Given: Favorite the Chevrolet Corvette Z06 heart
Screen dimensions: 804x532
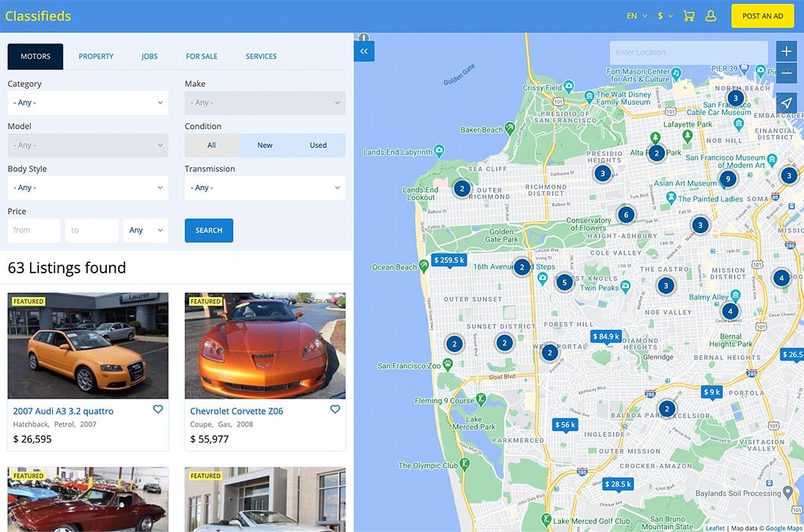Looking at the screenshot, I should click(335, 409).
